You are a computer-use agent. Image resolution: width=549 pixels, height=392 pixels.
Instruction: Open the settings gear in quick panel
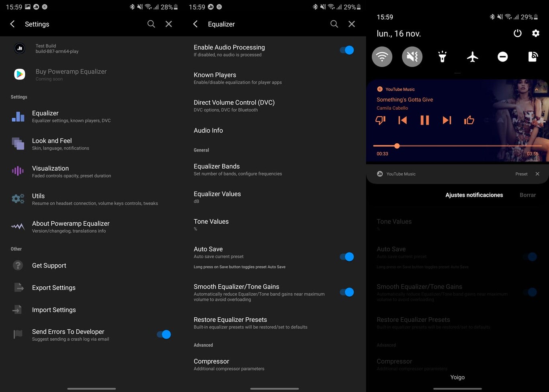(x=536, y=33)
